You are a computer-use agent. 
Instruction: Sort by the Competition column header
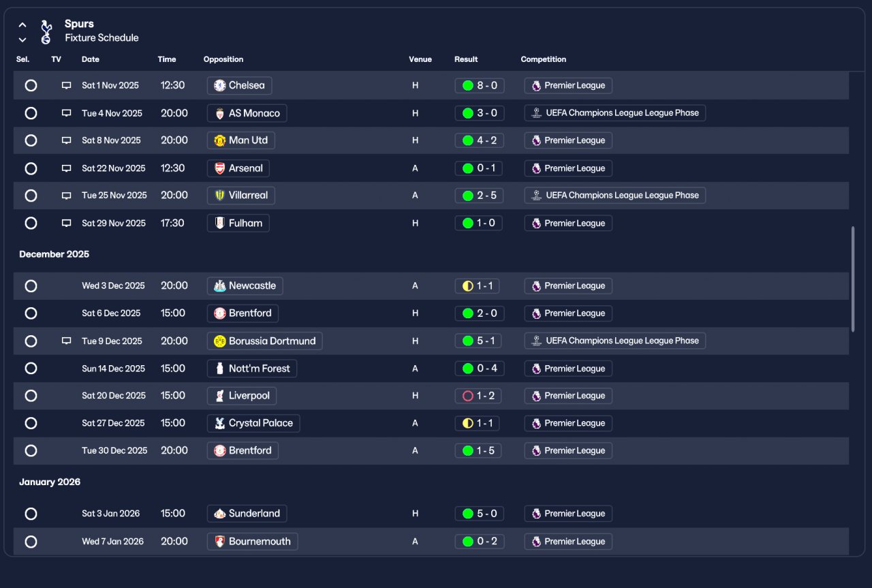click(544, 59)
